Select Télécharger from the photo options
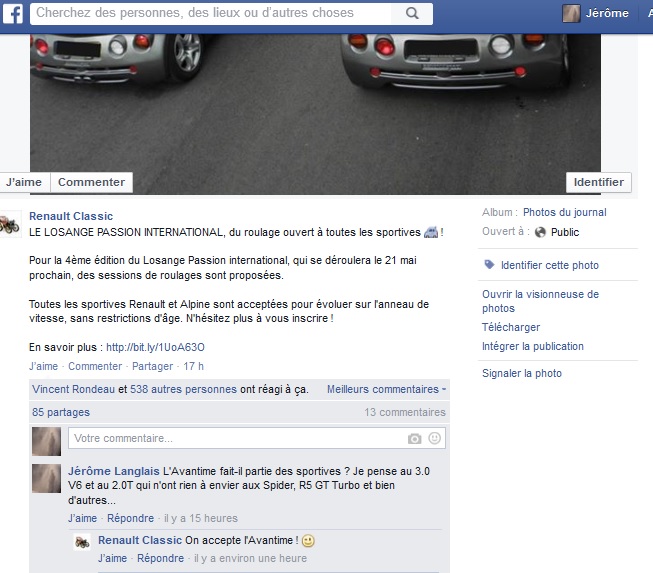The image size is (653, 573). pos(510,327)
